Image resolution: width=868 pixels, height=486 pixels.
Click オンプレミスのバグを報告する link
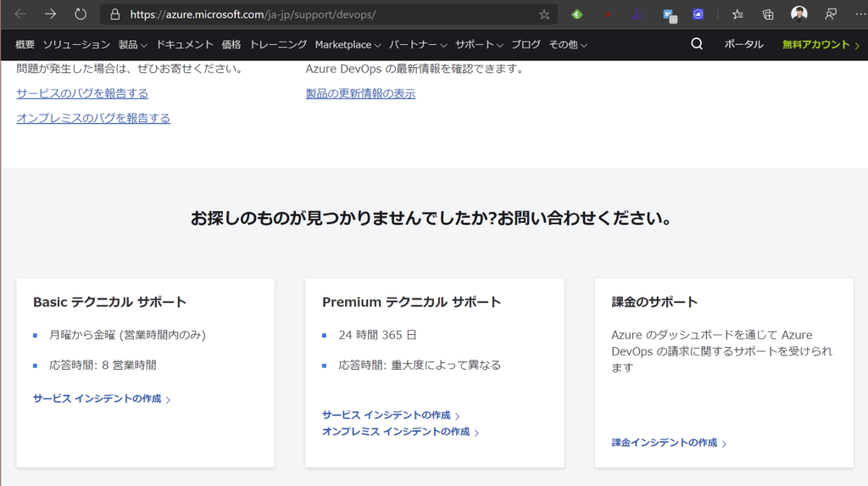pyautogui.click(x=93, y=118)
